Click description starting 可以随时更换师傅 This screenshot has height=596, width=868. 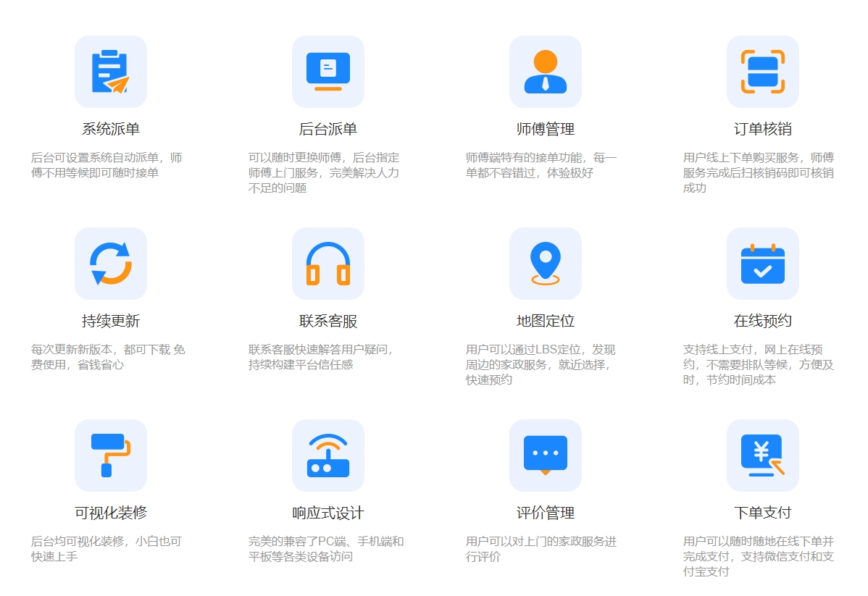[x=324, y=172]
